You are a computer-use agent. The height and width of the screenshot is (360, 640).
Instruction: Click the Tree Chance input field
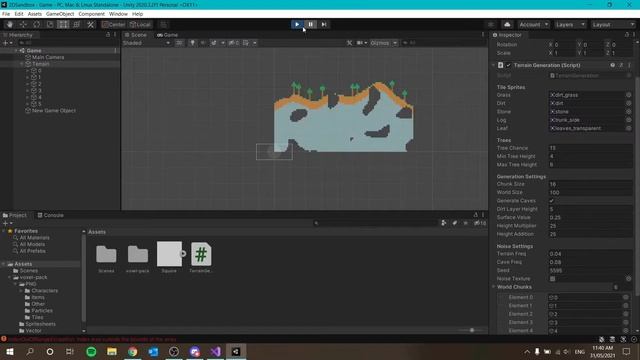pyautogui.click(x=590, y=148)
